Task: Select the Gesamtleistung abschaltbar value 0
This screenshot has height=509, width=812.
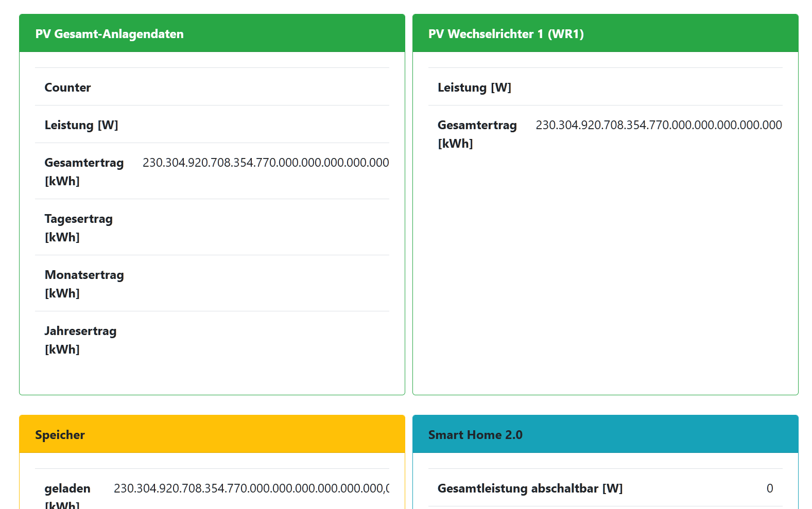Action: tap(769, 488)
